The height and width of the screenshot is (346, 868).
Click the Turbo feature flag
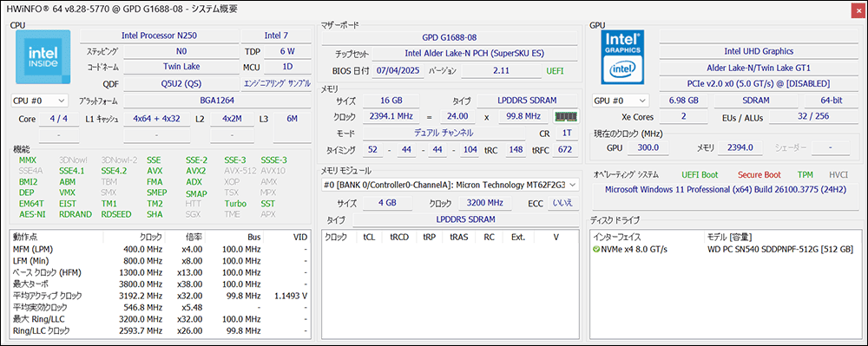(235, 204)
